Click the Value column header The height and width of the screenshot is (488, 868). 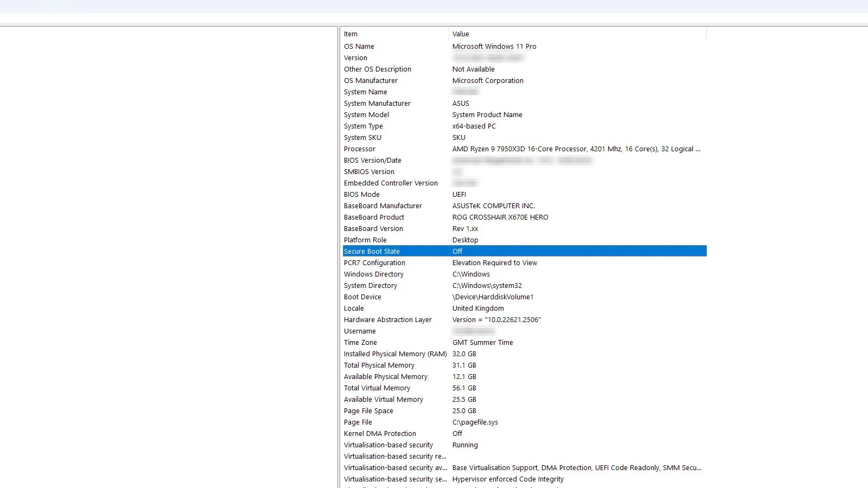pyautogui.click(x=578, y=34)
